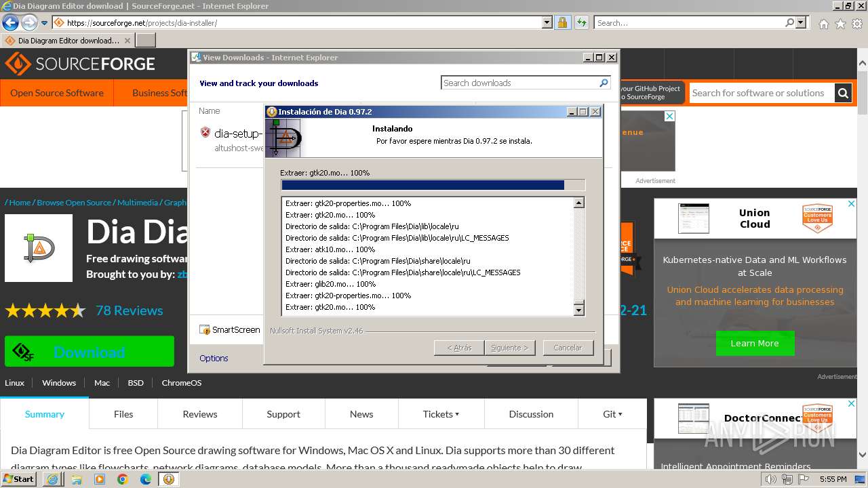868x488 pixels.
Task: Select the Mac platform link
Action: pyautogui.click(x=102, y=383)
